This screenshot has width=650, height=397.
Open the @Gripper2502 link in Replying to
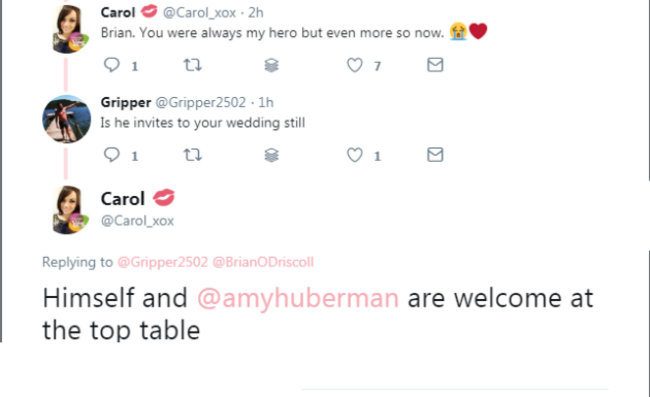click(162, 262)
